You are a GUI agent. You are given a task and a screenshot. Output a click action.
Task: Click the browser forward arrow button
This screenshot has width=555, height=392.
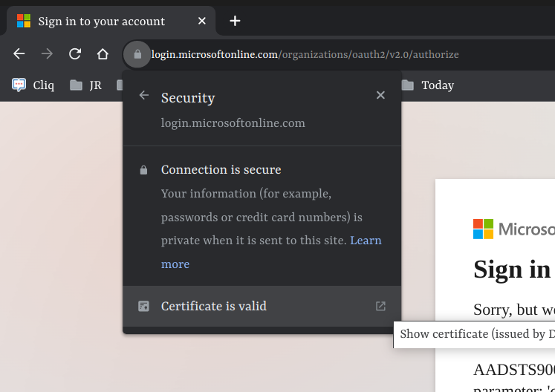(47, 54)
